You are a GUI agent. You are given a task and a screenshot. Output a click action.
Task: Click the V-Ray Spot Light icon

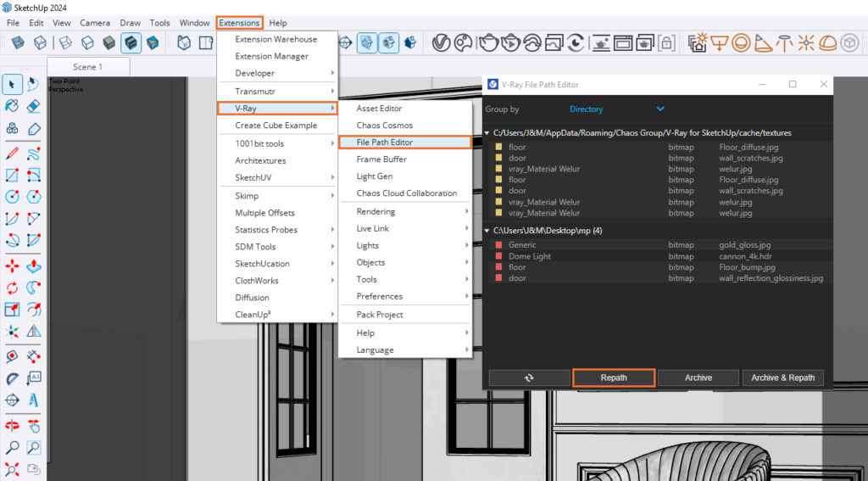point(763,42)
